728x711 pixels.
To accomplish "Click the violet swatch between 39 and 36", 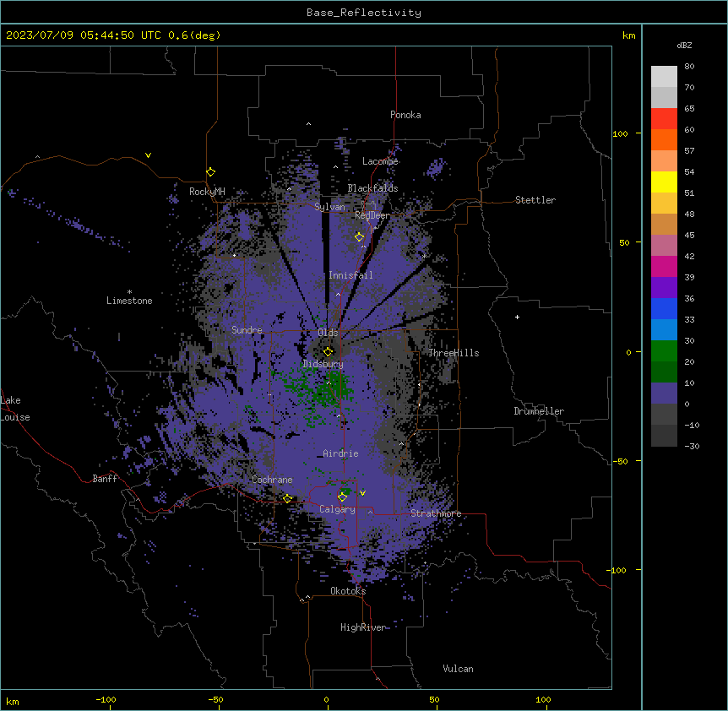I will (664, 287).
